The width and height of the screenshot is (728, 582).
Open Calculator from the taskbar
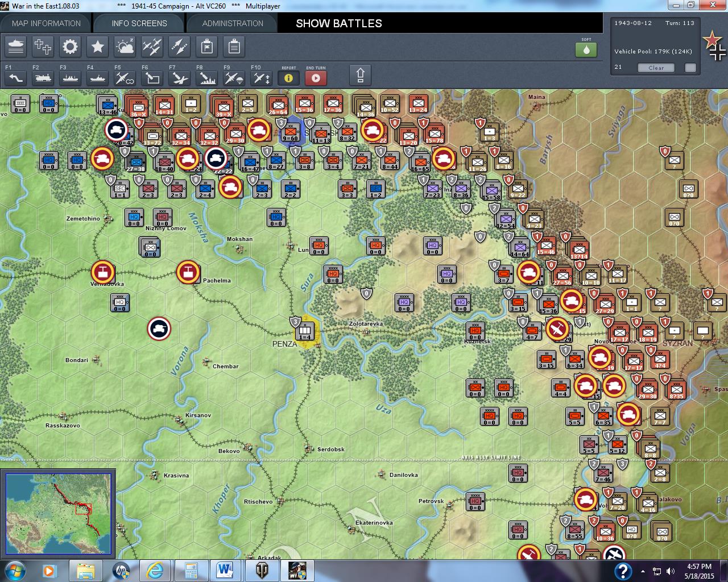[191, 571]
